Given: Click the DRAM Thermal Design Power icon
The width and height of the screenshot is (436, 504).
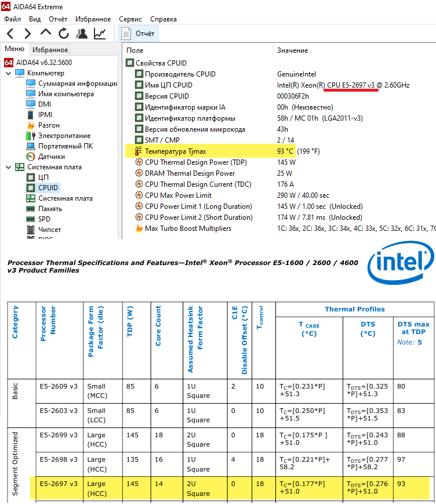Looking at the screenshot, I should pos(139,173).
